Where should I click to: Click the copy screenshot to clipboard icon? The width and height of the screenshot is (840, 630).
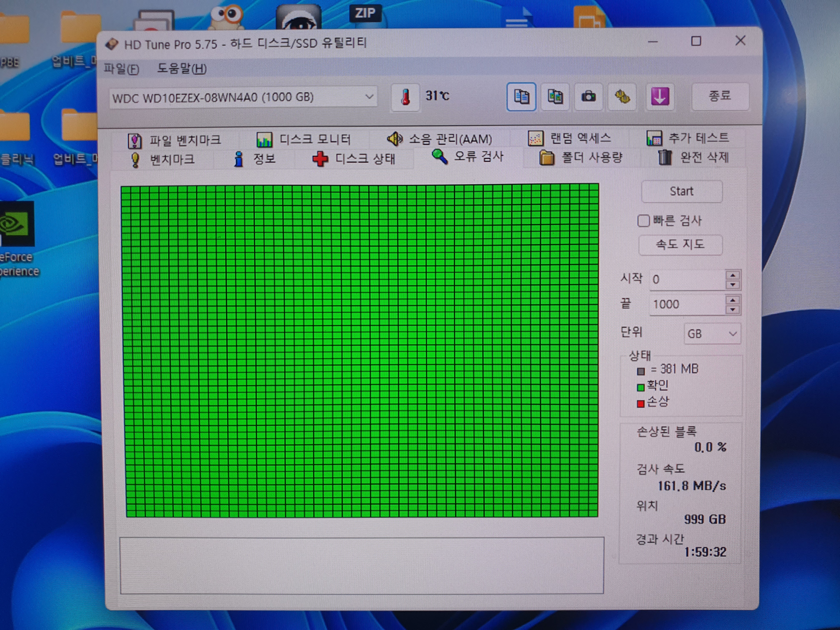tap(555, 96)
